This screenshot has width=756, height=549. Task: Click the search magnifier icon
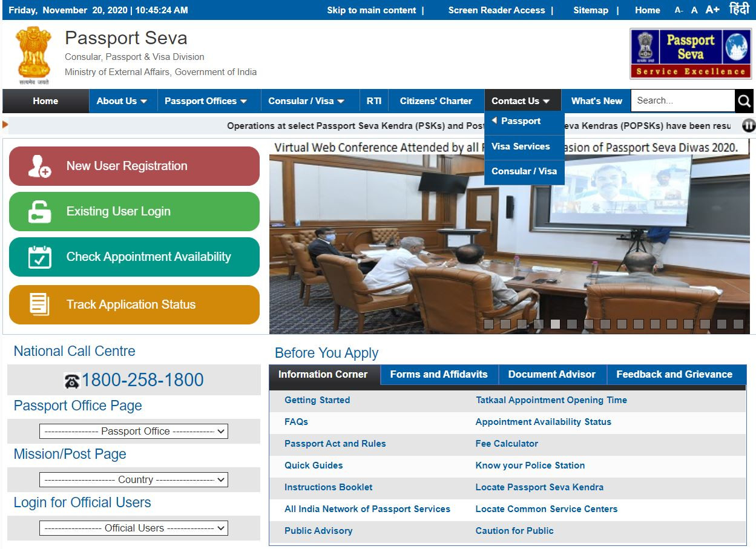pos(744,101)
